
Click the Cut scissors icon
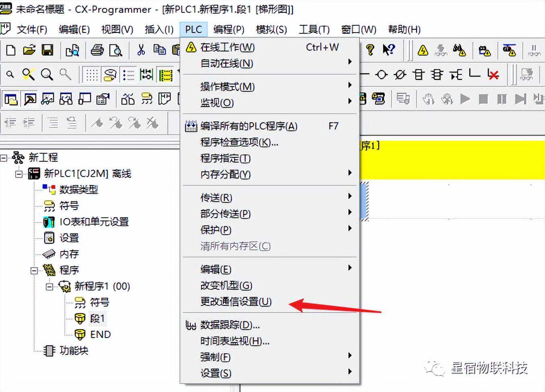141,50
